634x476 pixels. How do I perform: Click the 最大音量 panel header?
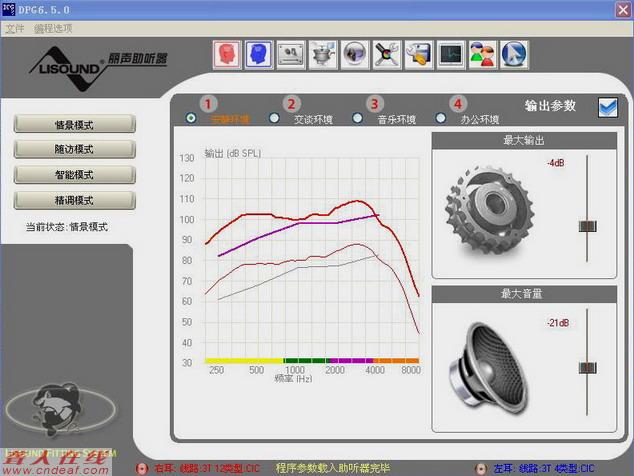(x=524, y=294)
